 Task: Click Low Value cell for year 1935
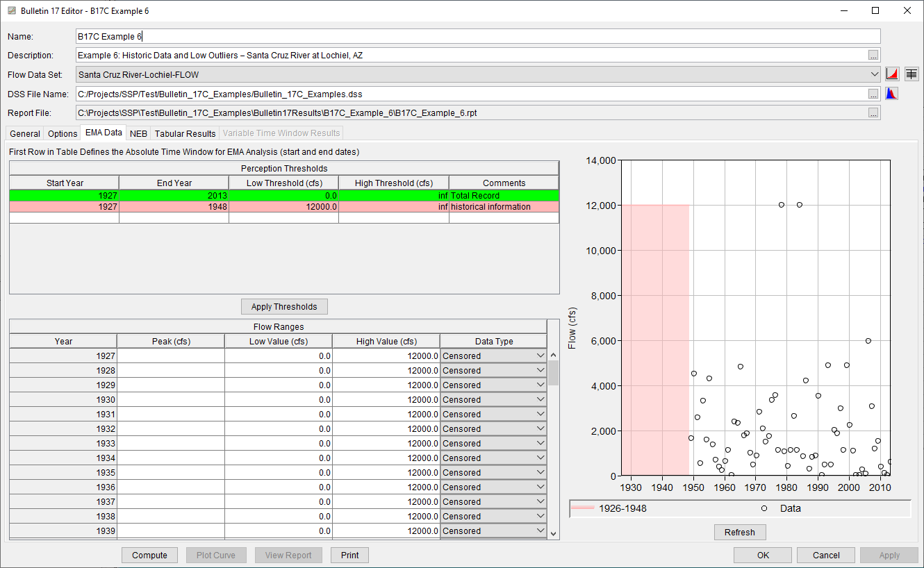point(279,472)
